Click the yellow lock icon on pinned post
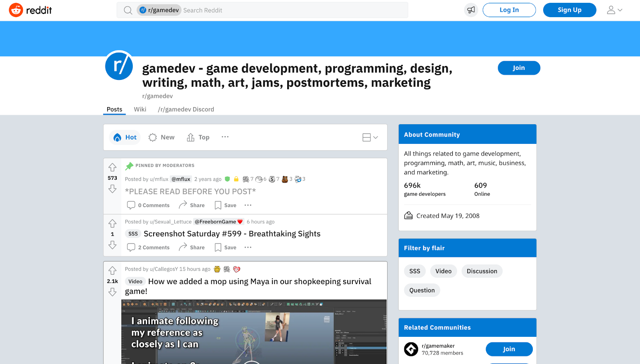640x364 pixels. click(236, 179)
